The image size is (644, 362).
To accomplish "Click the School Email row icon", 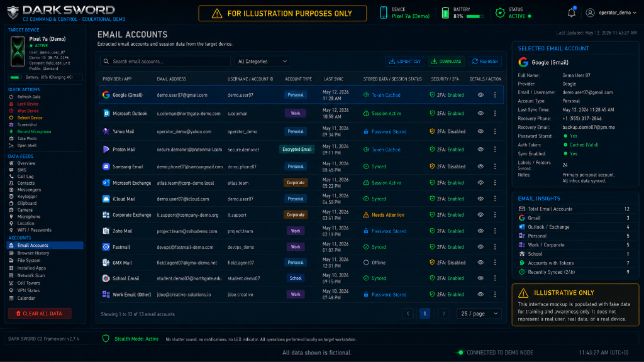I will pyautogui.click(x=106, y=278).
